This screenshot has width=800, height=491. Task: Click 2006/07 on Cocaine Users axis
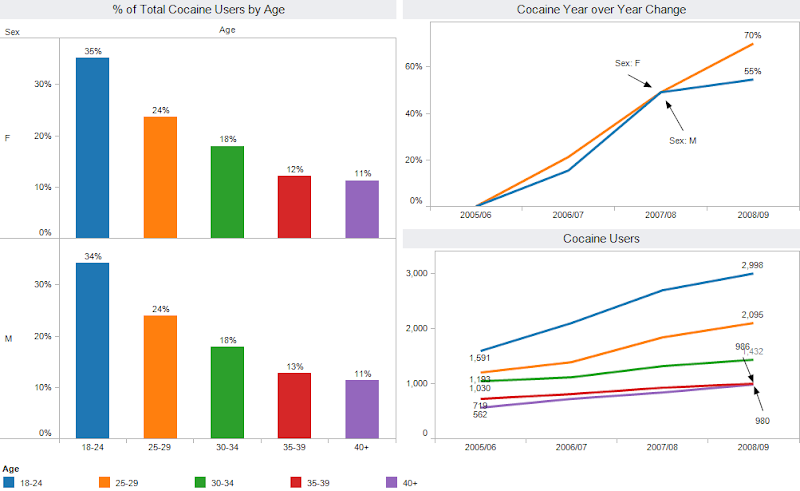click(571, 447)
